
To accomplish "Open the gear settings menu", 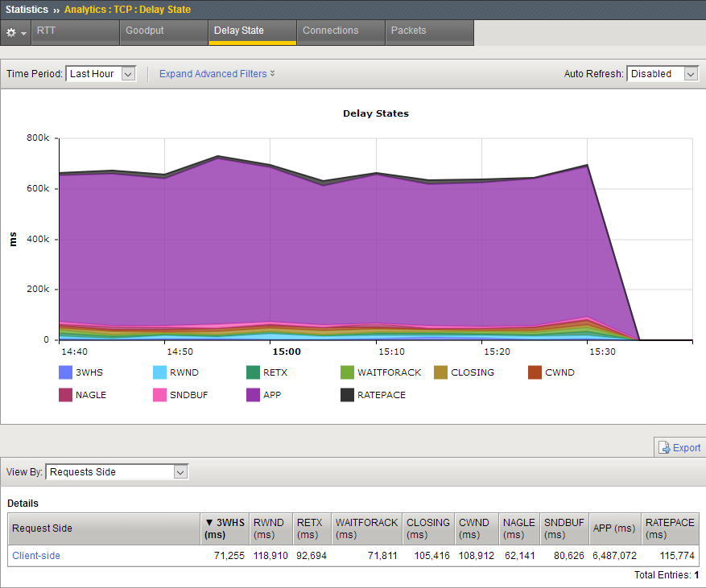I will pyautogui.click(x=16, y=32).
